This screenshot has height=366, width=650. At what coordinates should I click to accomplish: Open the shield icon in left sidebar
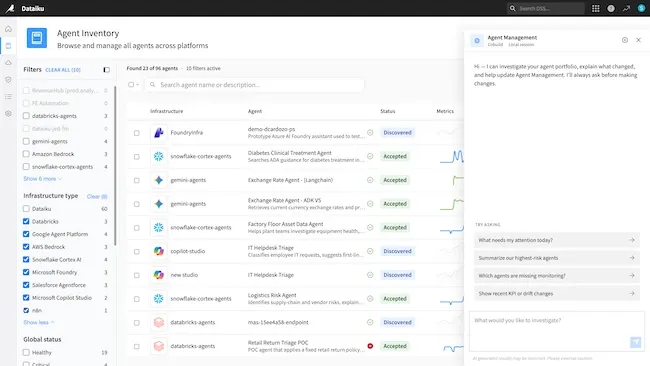click(x=8, y=80)
